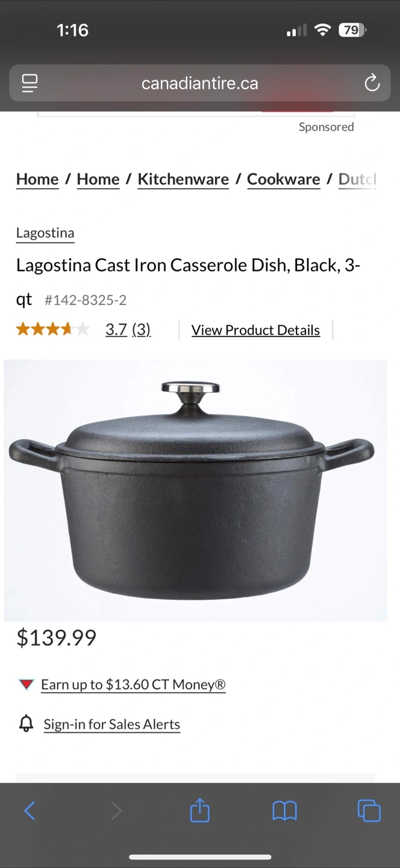The image size is (400, 868).
Task: Open the second Home breadcrumb link
Action: coord(98,179)
